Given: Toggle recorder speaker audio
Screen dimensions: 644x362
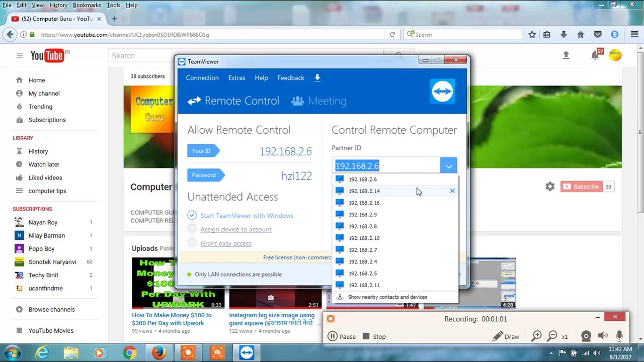Looking at the screenshot, I should coord(603,336).
